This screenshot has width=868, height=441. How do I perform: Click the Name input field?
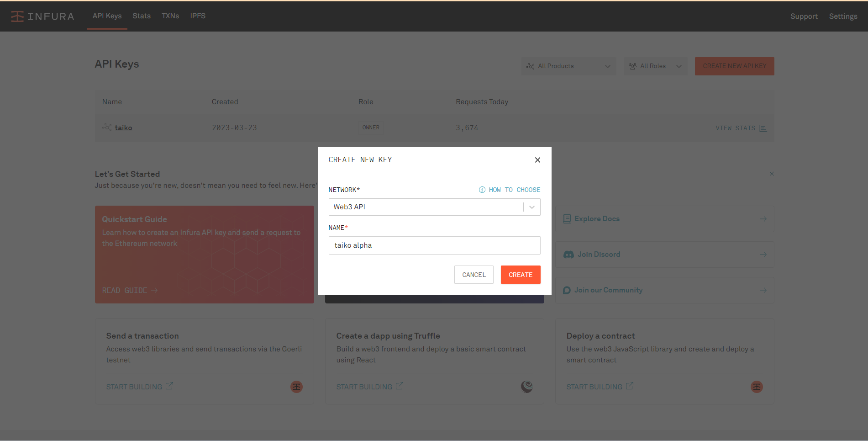(434, 245)
